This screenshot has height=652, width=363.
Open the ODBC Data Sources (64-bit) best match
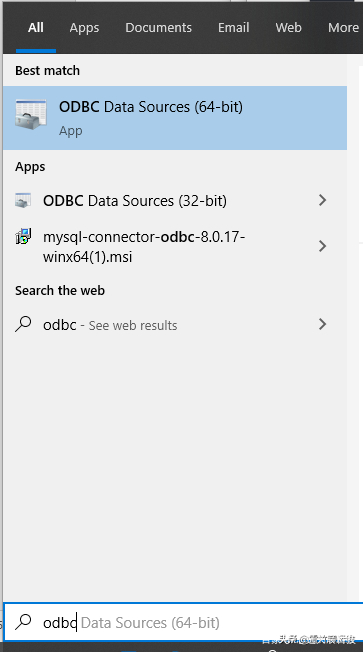[175, 118]
